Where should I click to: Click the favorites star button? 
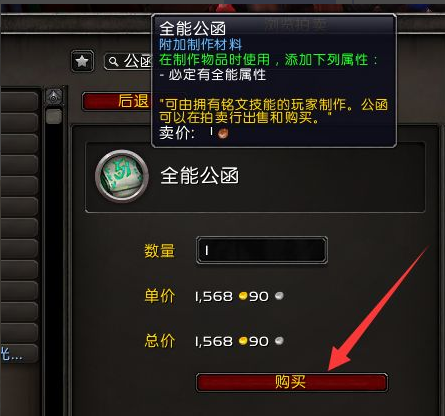82,61
